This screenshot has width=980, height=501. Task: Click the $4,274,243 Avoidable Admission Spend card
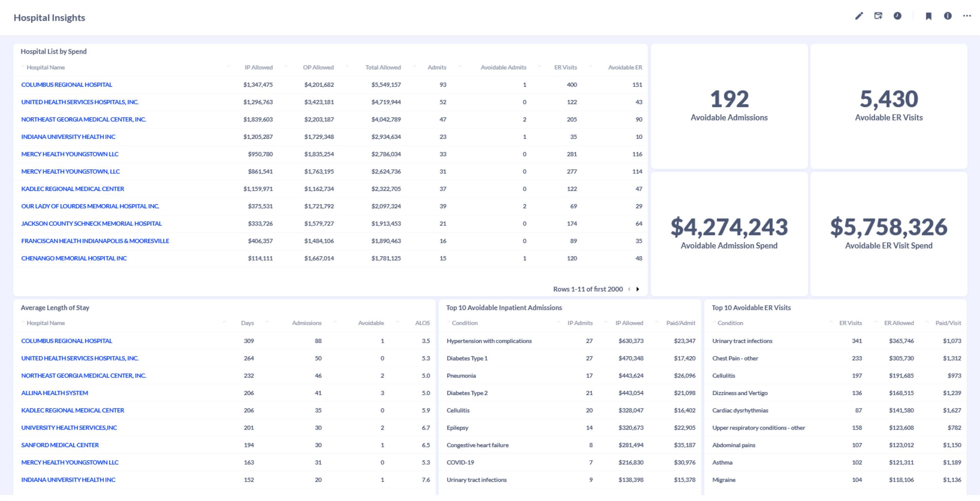[729, 234]
